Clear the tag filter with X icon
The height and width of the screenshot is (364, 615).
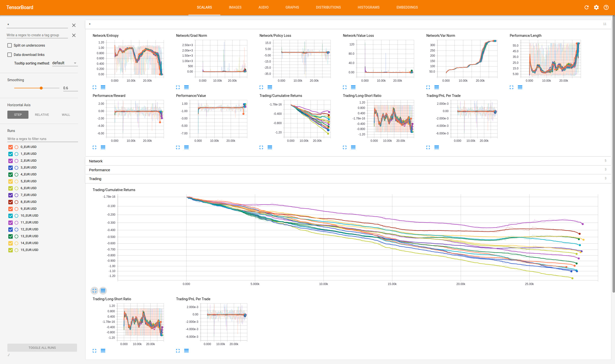point(74,25)
